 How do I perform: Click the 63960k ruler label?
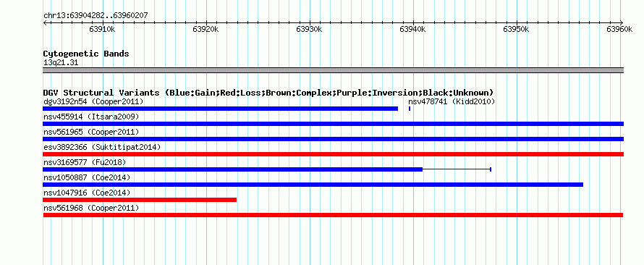(619, 30)
